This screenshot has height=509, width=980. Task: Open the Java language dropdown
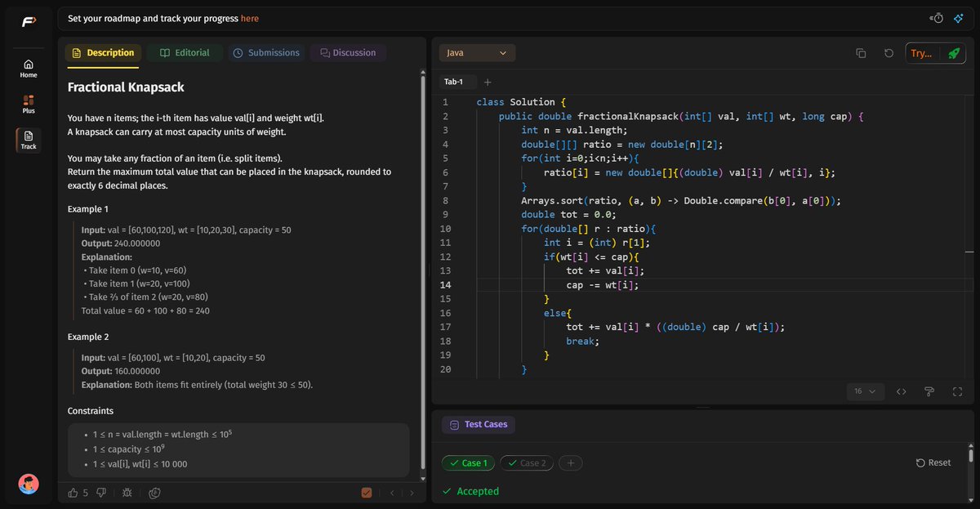click(x=477, y=53)
